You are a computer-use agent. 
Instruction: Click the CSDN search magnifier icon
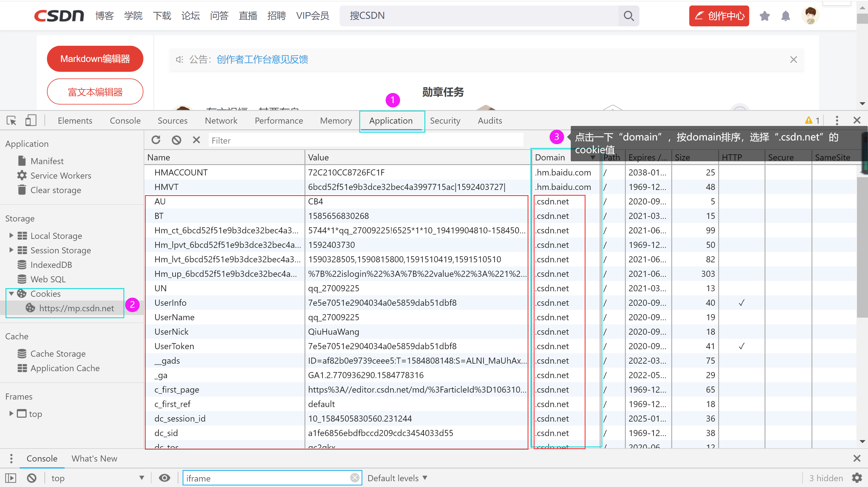(629, 16)
